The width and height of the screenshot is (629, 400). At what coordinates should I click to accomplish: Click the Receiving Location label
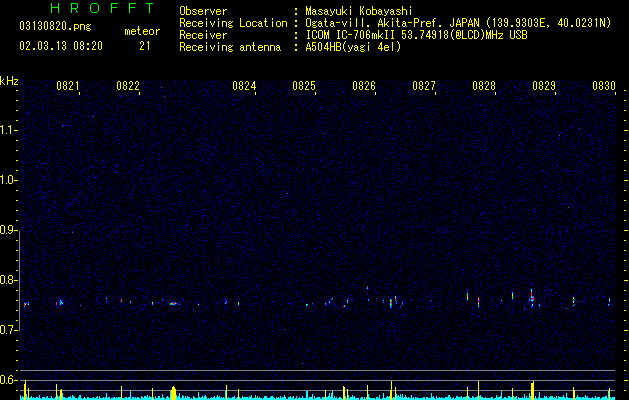(x=233, y=23)
